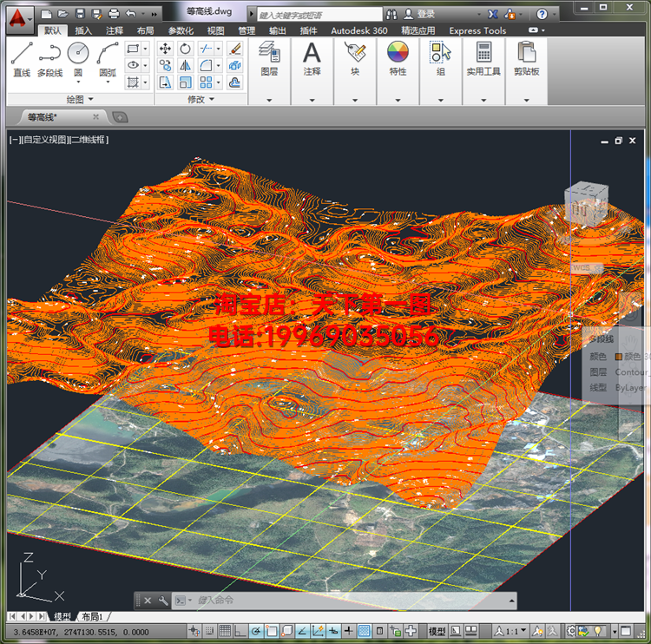The image size is (651, 644).
Task: Click Undo in quick access toolbar
Action: 131,14
